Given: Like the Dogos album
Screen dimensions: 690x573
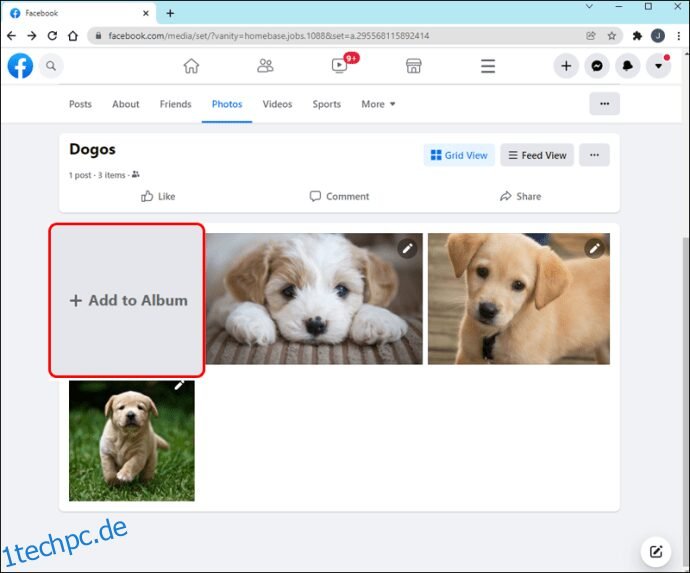Looking at the screenshot, I should (x=158, y=196).
